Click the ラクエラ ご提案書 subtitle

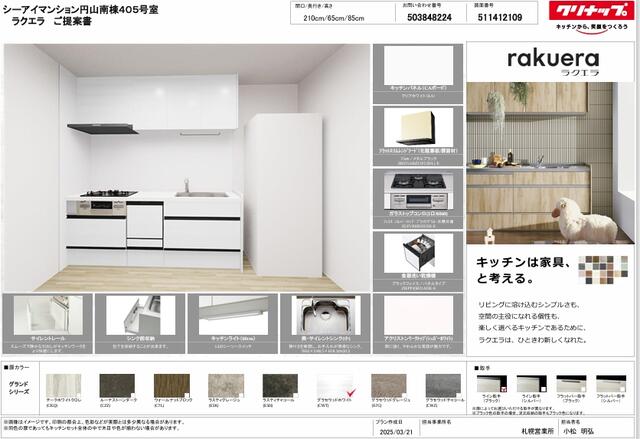[51, 21]
